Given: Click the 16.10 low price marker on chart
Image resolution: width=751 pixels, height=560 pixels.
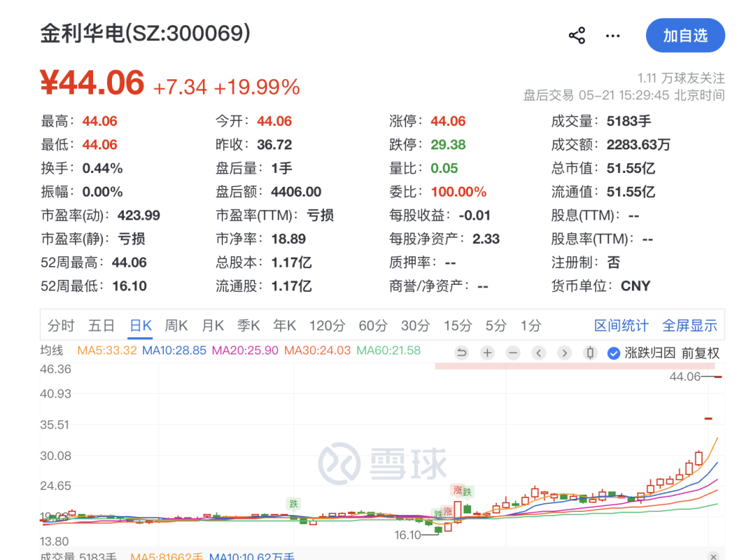Looking at the screenshot, I should tap(407, 535).
